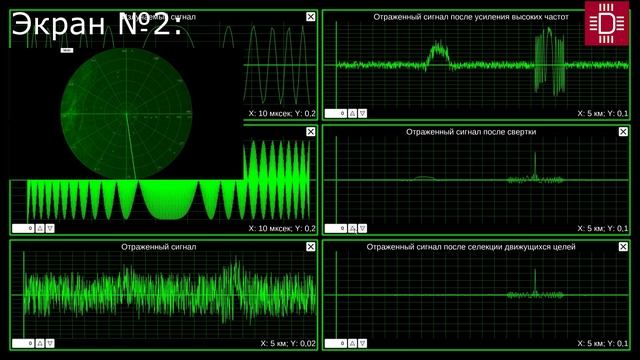Click the Отраженный сигнал panel title
Viewport: 640px width, 360px height.
159,247
